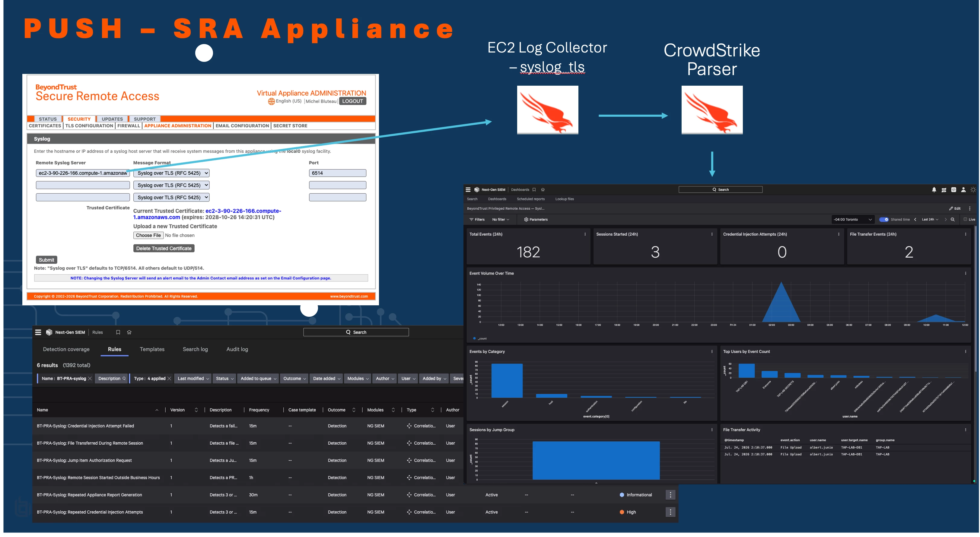Expand the Modules filter dropdown
Image resolution: width=980 pixels, height=537 pixels.
(358, 379)
